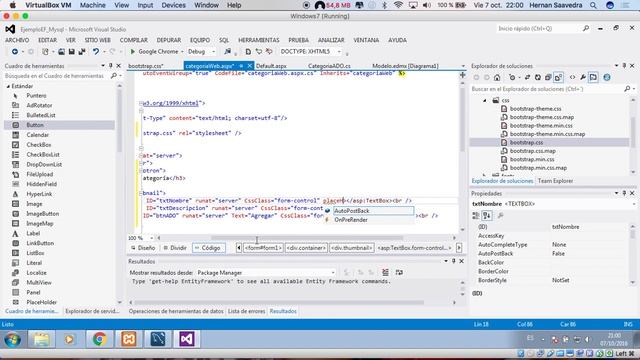Screen dimensions: 640x360
Task: Pin the Propiedades panel
Action: (624, 193)
